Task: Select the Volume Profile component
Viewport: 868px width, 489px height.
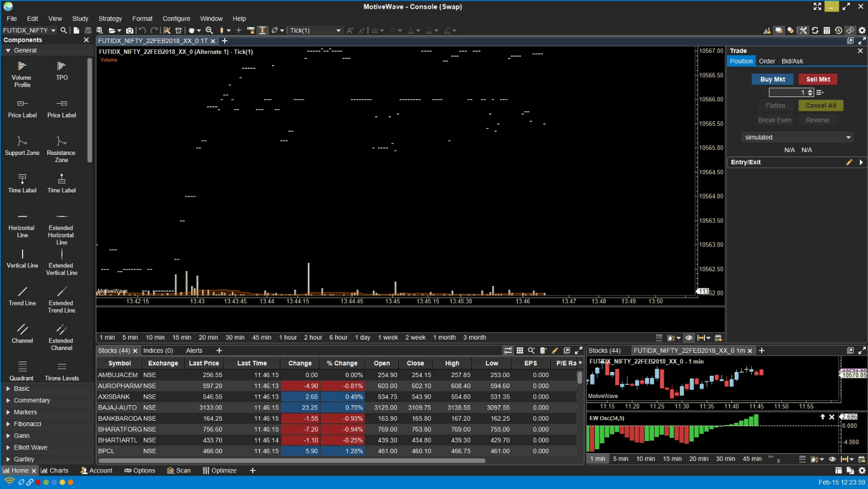Action: (x=22, y=74)
